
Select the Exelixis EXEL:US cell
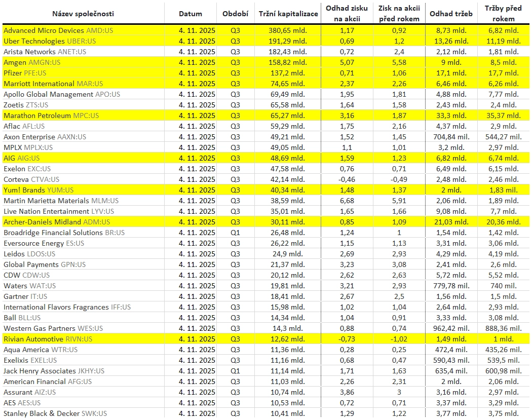point(30,360)
